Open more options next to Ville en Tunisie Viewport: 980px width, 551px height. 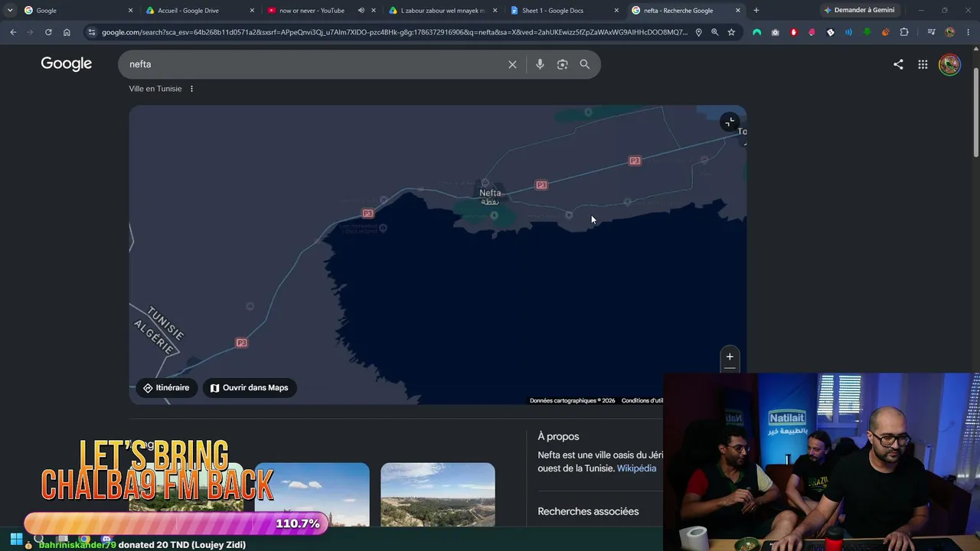coord(191,89)
